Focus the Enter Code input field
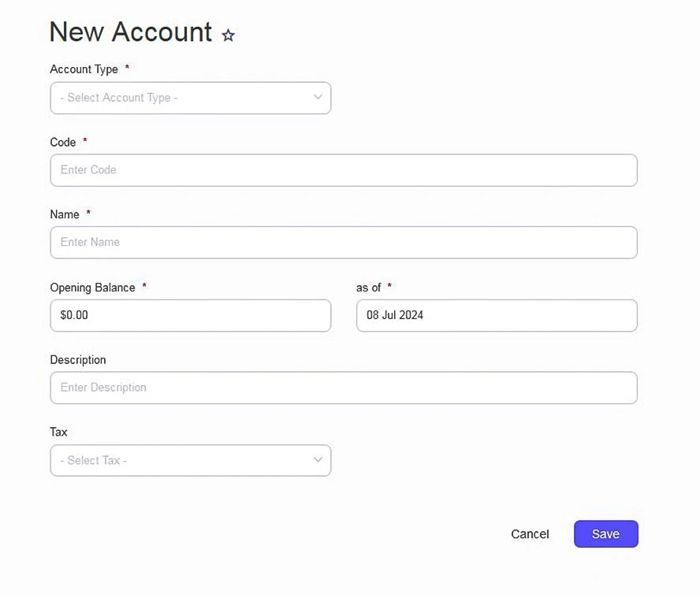700x598 pixels. point(343,170)
